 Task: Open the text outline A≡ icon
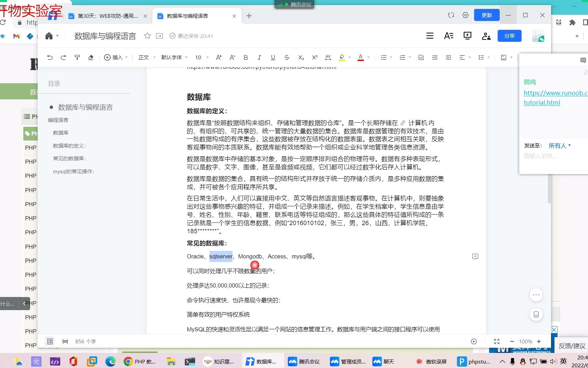449,36
